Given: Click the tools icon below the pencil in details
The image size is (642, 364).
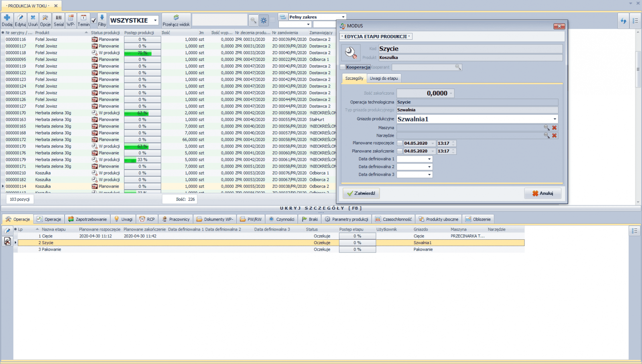Looking at the screenshot, I should click(x=7, y=241).
